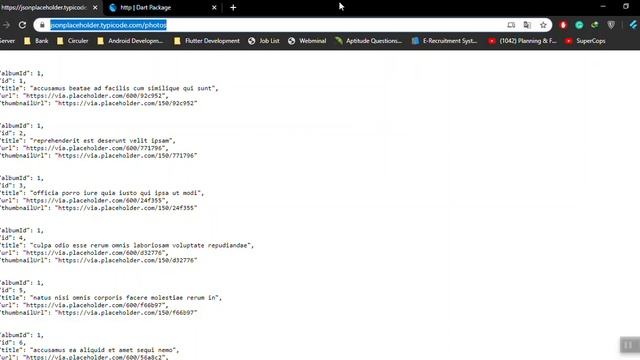Viewport: 640px width, 360px height.
Task: Close the jsonplaceholder tab
Action: click(x=95, y=7)
